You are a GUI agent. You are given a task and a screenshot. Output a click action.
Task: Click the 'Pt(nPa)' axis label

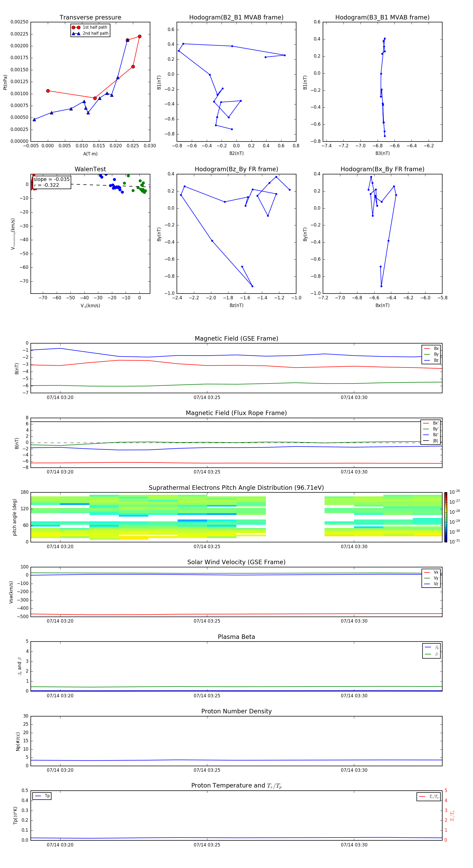tap(5, 82)
